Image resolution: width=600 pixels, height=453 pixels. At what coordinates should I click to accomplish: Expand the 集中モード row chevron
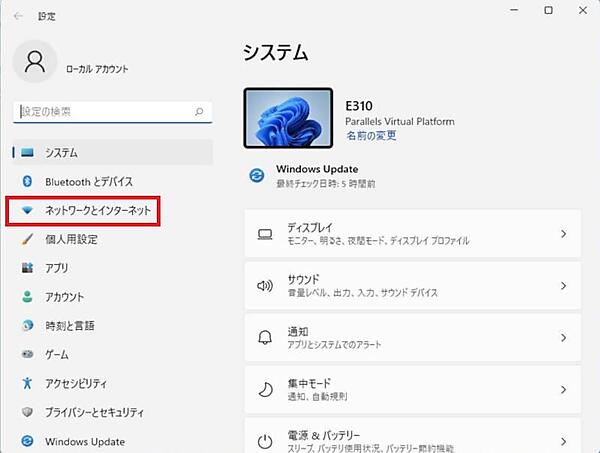coord(563,389)
